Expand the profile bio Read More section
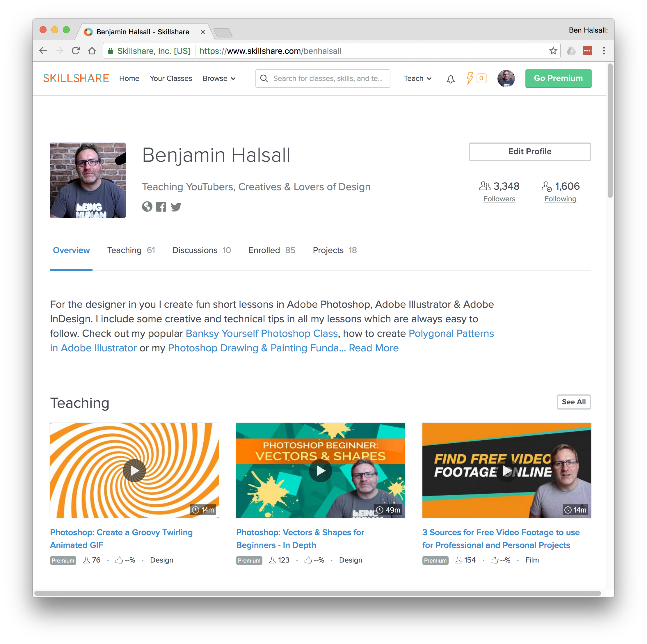The height and width of the screenshot is (644, 647). point(373,347)
